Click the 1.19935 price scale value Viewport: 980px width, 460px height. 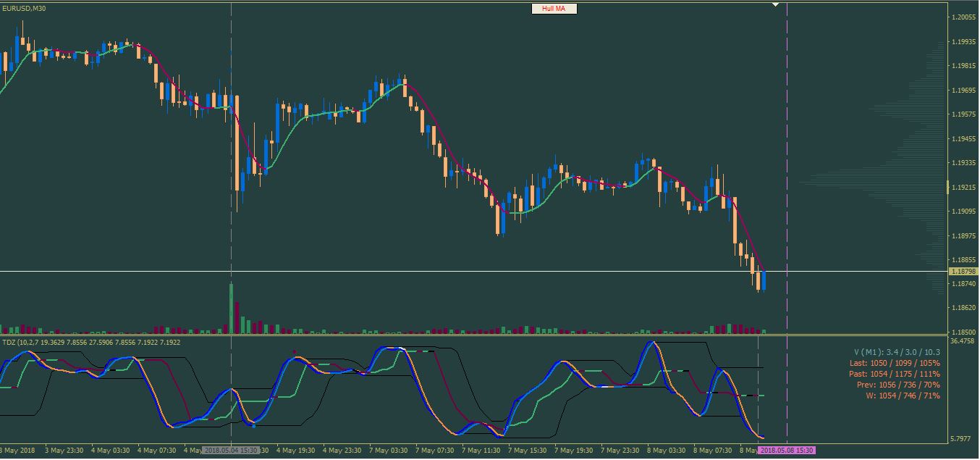tap(964, 42)
